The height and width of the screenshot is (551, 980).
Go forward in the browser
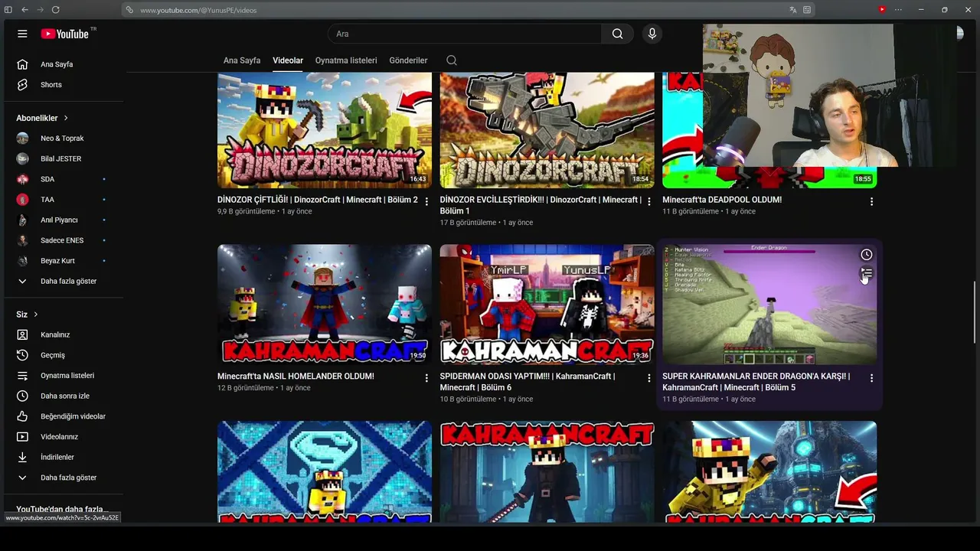40,10
